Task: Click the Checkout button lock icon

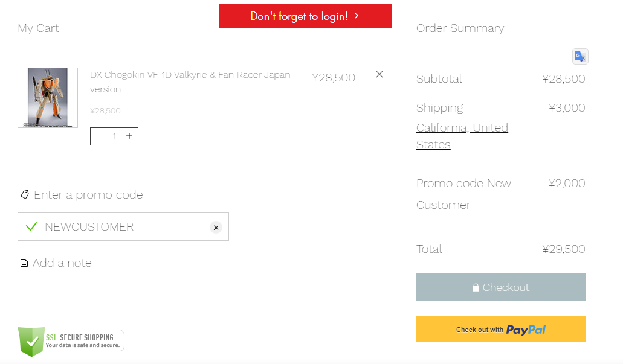Action: coord(476,287)
